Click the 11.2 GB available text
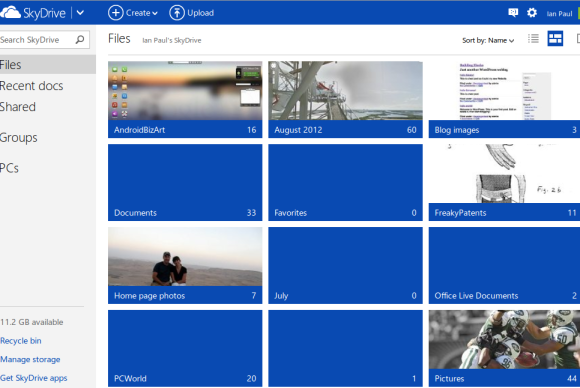The width and height of the screenshot is (580, 388). (x=31, y=322)
